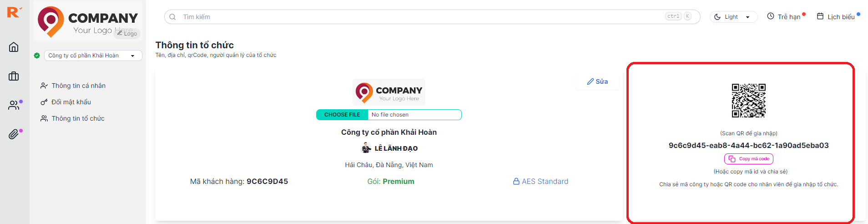
Task: Open the Light theme dropdown
Action: [733, 17]
